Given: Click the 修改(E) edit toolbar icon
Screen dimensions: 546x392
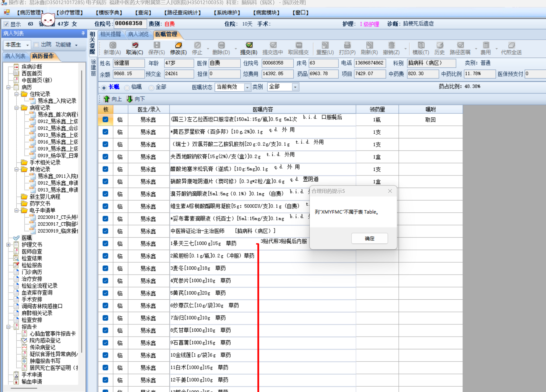Looking at the screenshot, I should [178, 45].
